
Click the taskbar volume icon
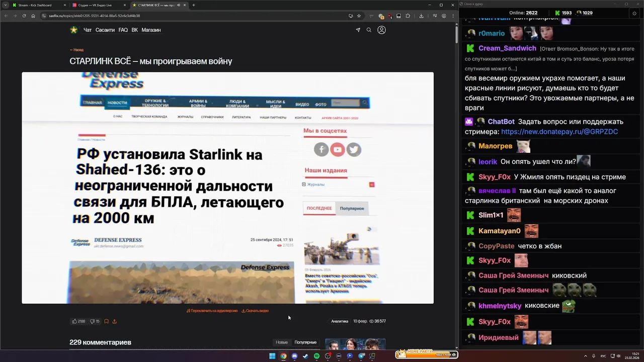(x=618, y=356)
